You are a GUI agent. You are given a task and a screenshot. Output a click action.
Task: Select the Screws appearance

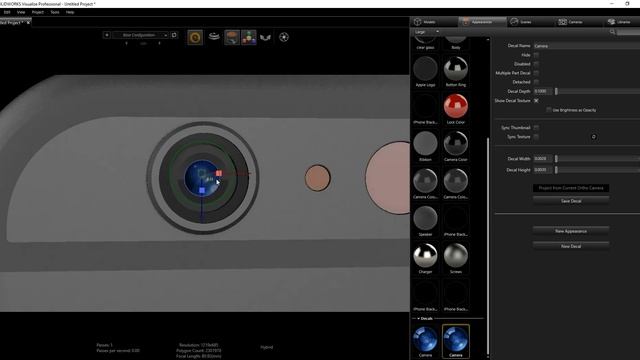456,258
